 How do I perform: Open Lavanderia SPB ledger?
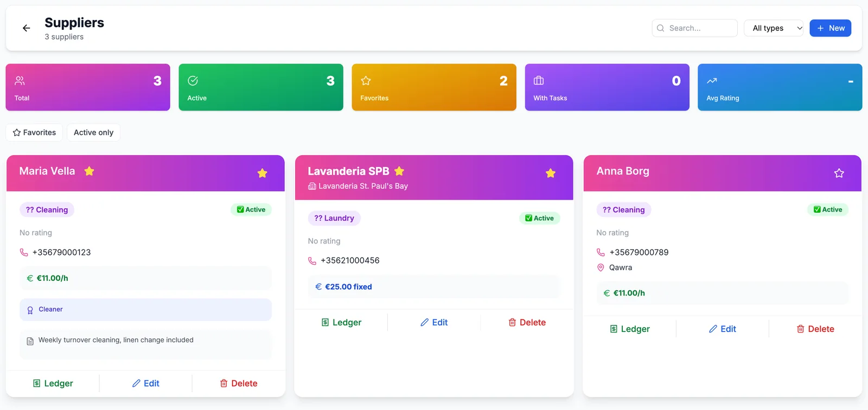(x=341, y=322)
